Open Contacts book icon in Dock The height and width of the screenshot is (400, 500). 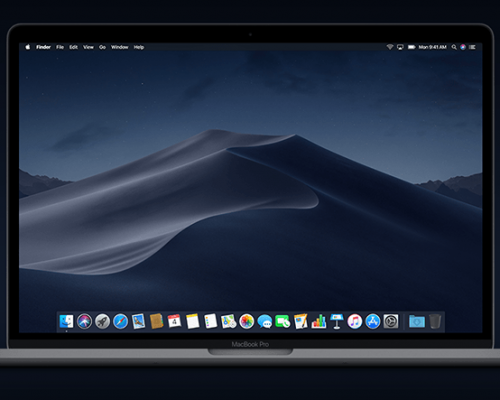tap(156, 322)
